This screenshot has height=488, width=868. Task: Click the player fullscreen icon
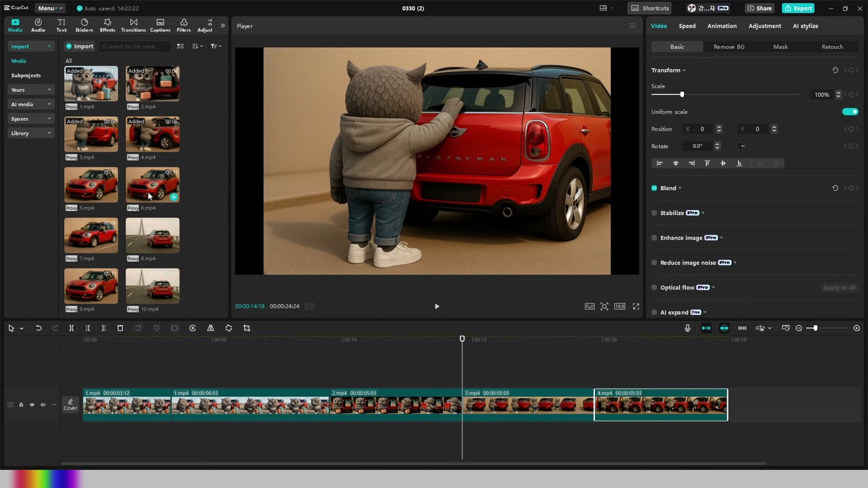click(x=636, y=307)
